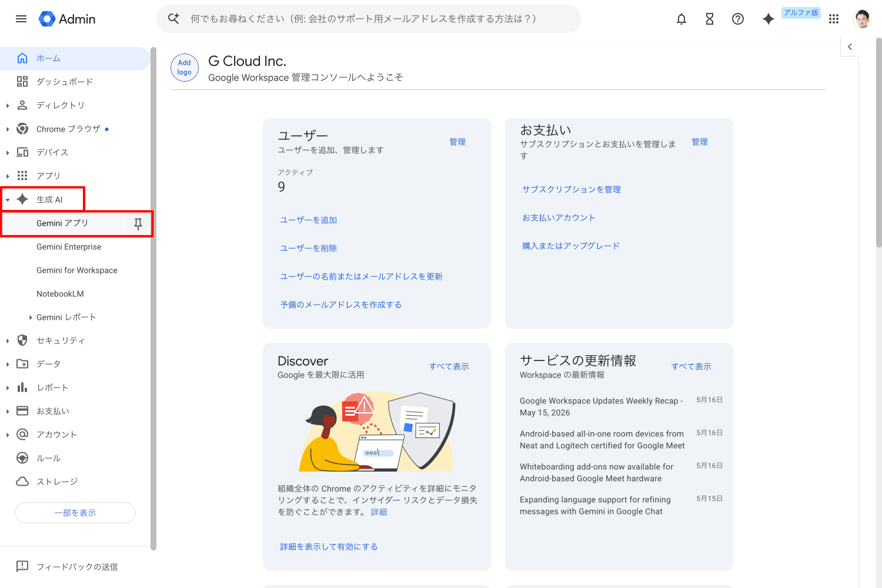Expand the レポート arrow
The height and width of the screenshot is (588, 882).
pyautogui.click(x=8, y=388)
